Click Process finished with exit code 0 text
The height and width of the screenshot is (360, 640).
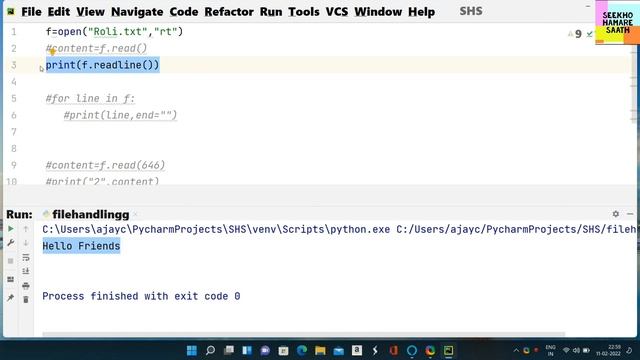[x=141, y=296]
